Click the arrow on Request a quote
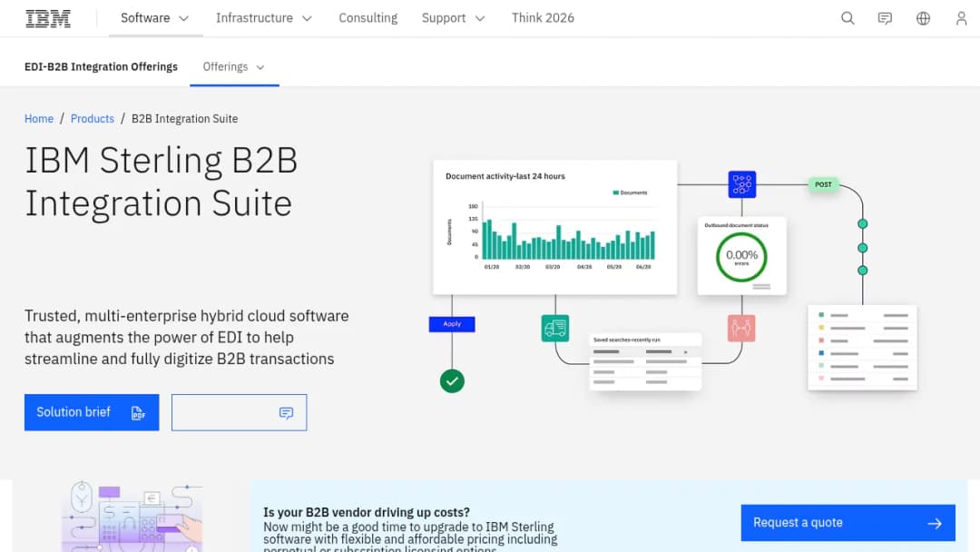This screenshot has height=552, width=980. [x=935, y=523]
